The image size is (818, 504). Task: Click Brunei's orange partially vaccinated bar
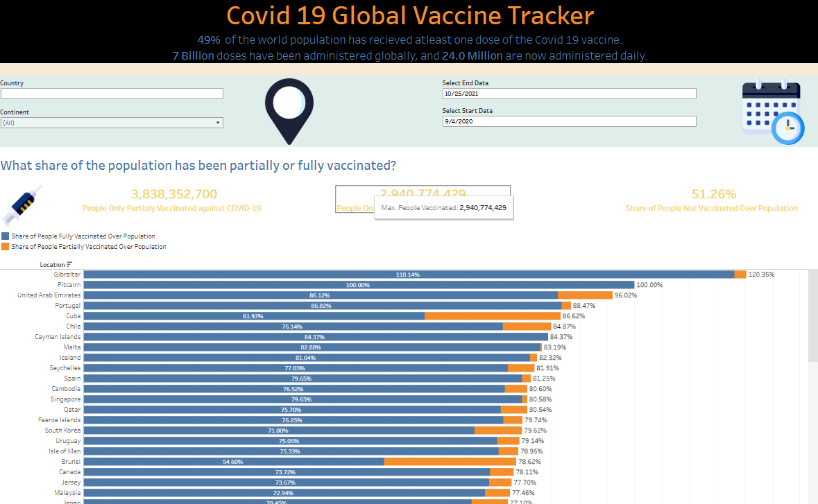pos(450,462)
